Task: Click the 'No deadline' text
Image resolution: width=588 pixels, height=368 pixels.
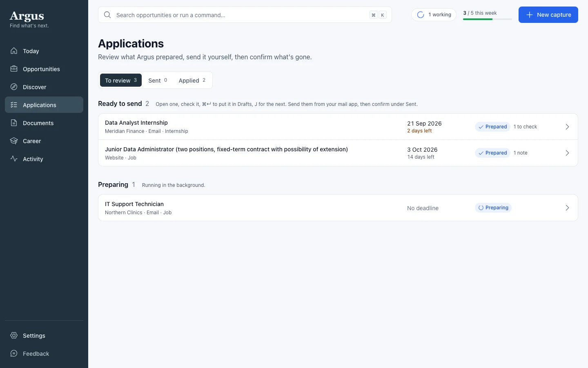Action: coord(423,208)
